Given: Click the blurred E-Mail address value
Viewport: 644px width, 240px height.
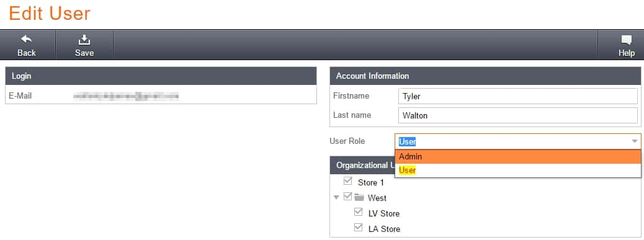Looking at the screenshot, I should click(x=126, y=96).
